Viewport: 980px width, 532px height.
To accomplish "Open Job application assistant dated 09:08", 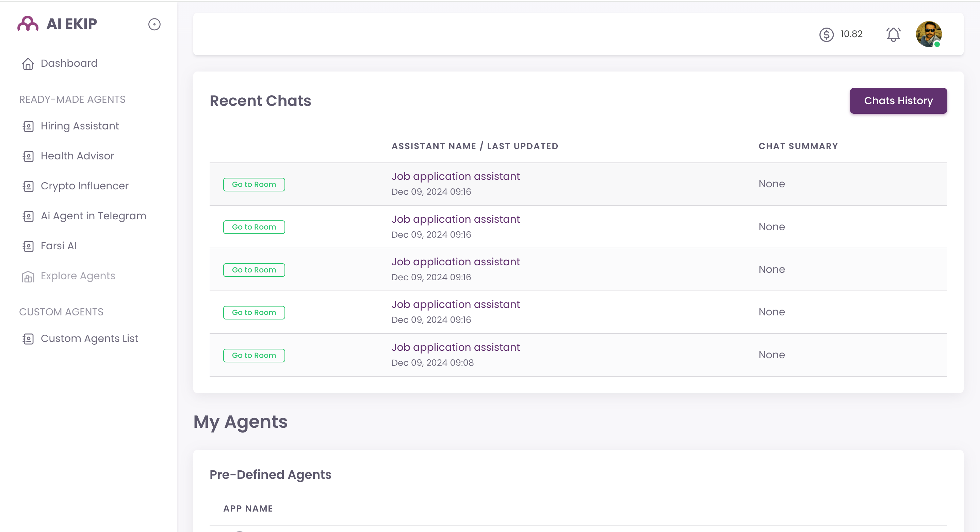I will [455, 347].
